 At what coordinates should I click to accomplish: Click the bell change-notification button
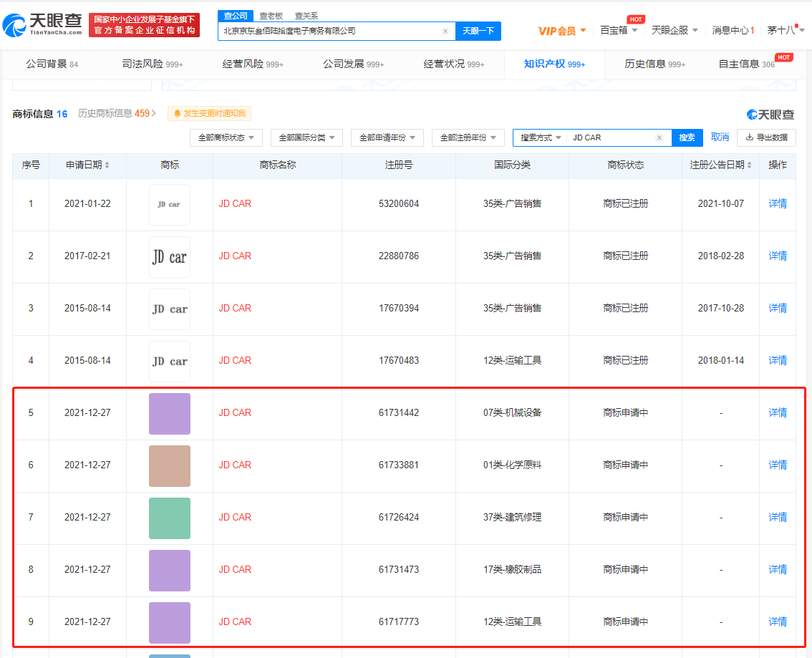click(210, 113)
